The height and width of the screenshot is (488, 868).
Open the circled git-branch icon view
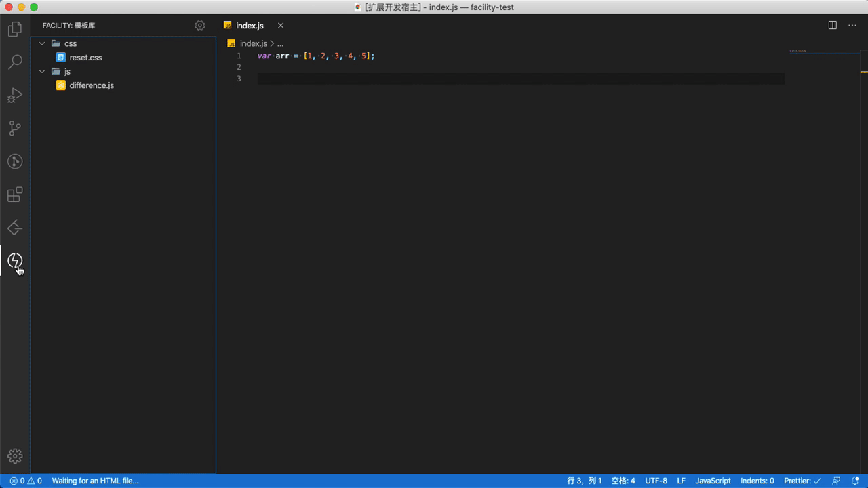pyautogui.click(x=15, y=161)
